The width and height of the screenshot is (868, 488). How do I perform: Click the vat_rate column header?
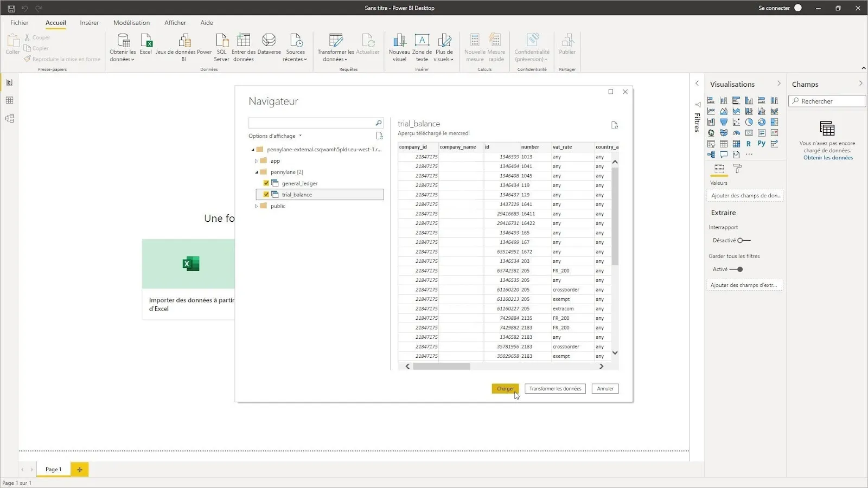[572, 147]
